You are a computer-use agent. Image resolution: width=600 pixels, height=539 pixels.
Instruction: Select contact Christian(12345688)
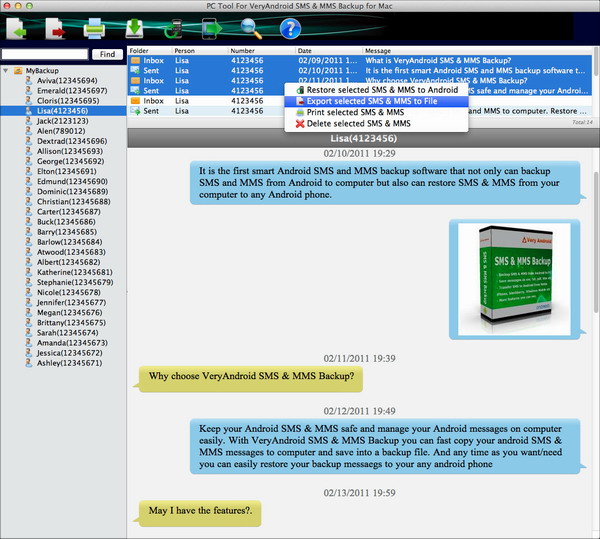click(x=73, y=202)
